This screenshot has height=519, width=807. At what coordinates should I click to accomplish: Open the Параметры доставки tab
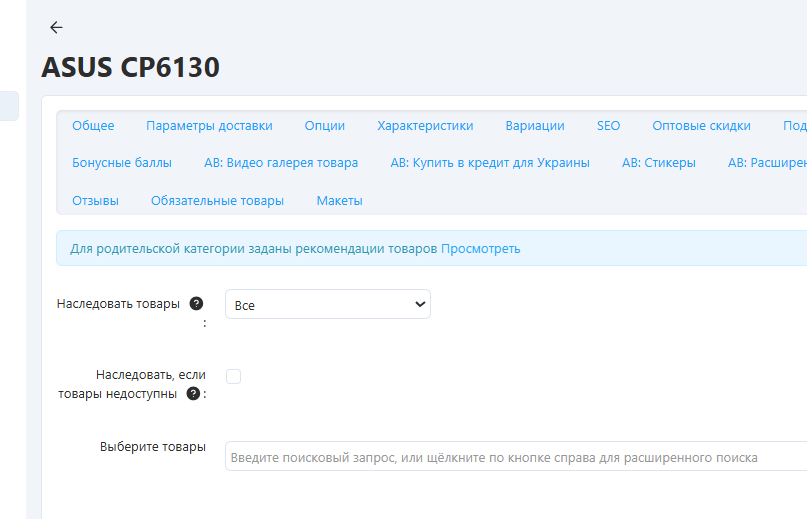tap(209, 126)
